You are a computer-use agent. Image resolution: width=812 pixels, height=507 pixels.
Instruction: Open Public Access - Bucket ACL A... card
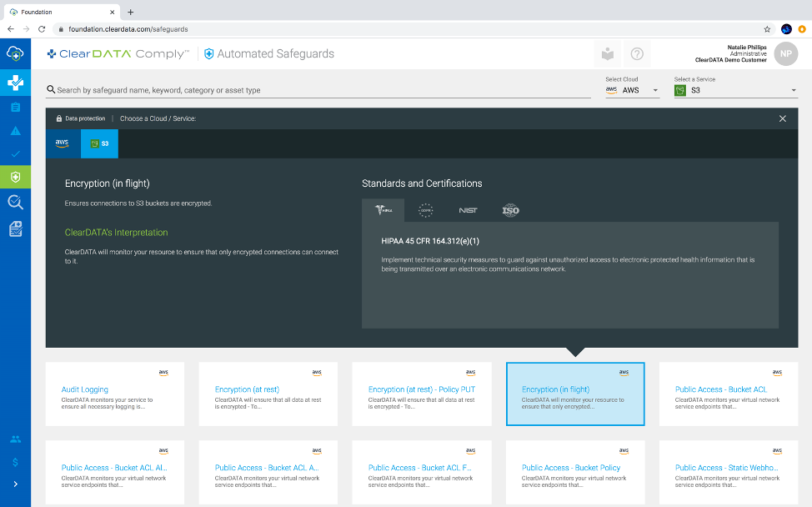click(268, 472)
